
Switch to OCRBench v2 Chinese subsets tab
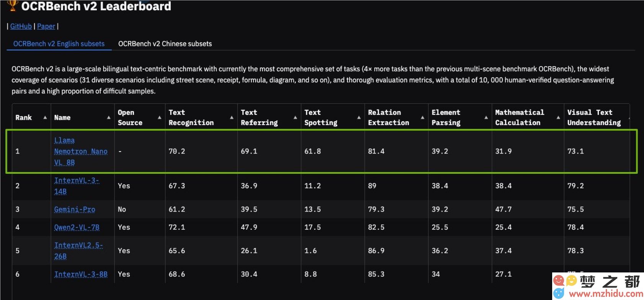point(165,44)
